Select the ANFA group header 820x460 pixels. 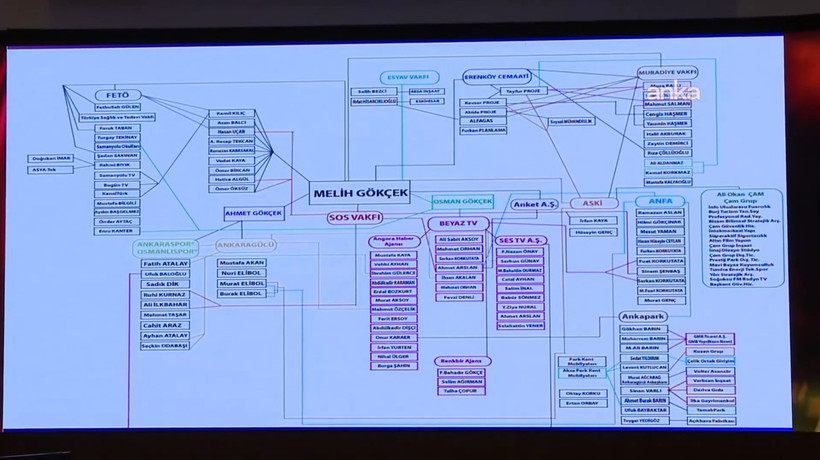click(x=660, y=201)
